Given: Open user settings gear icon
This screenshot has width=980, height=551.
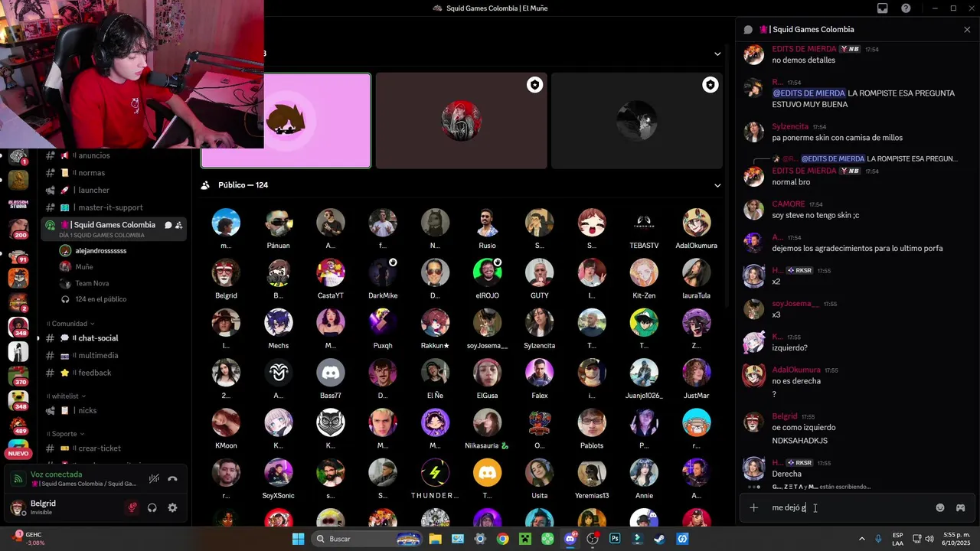Looking at the screenshot, I should (172, 507).
